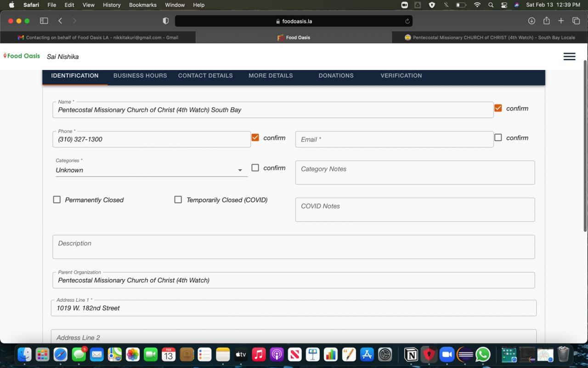588x368 pixels.
Task: Click the Phone input field
Action: (152, 139)
